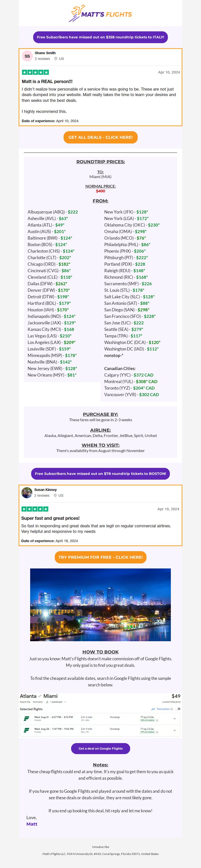Click the Matt's Flights logo
Screen dimensions: 201x868
pyautogui.click(x=100, y=14)
